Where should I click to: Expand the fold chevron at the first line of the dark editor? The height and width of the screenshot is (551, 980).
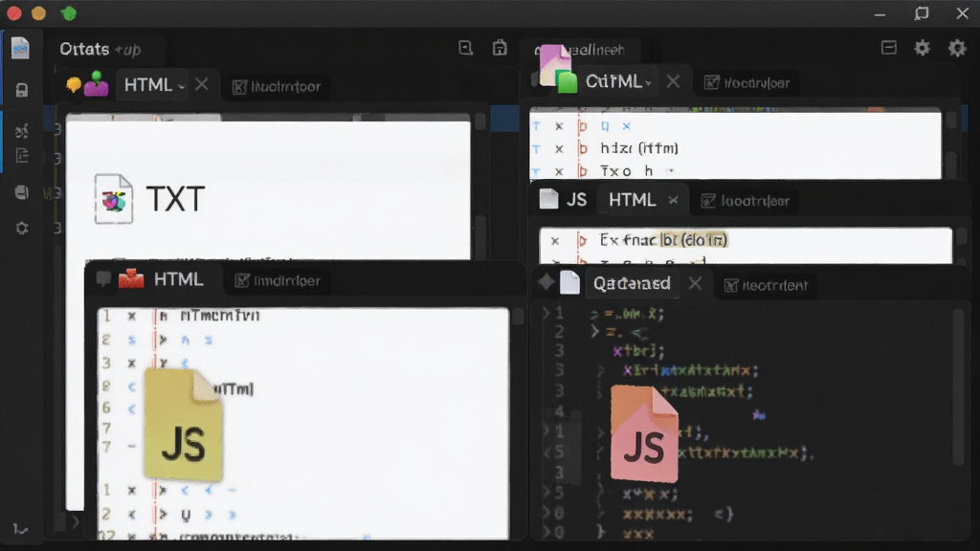[x=546, y=313]
